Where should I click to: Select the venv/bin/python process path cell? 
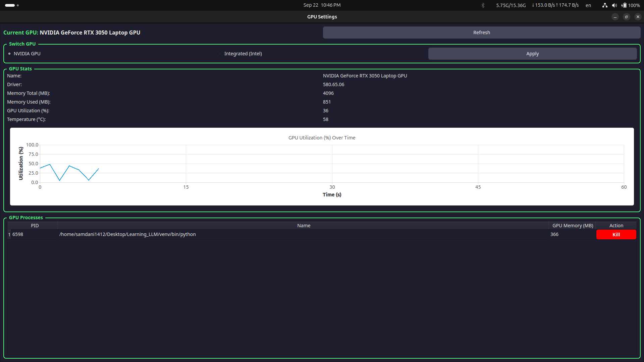(303, 234)
